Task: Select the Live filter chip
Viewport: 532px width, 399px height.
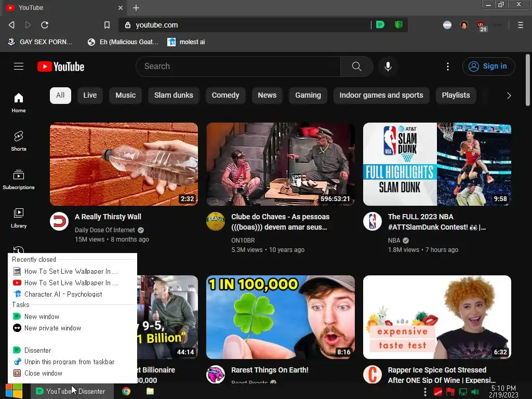Action: click(x=90, y=96)
